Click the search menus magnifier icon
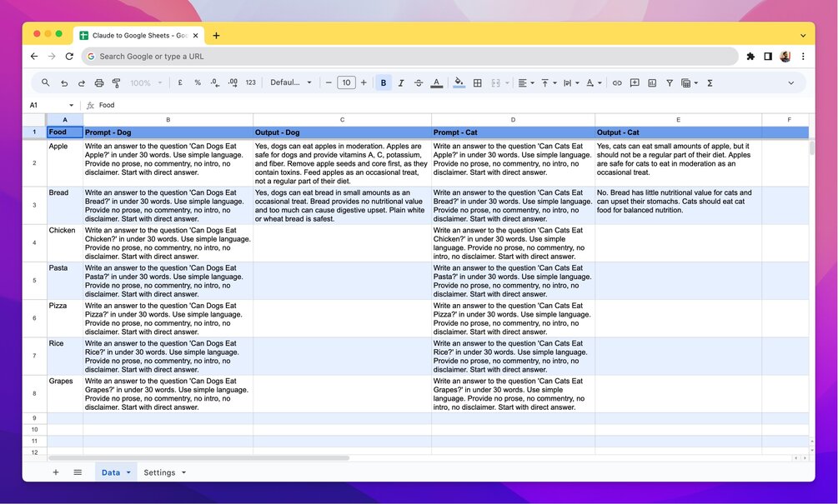Viewport: 838px width, 504px height. [45, 82]
